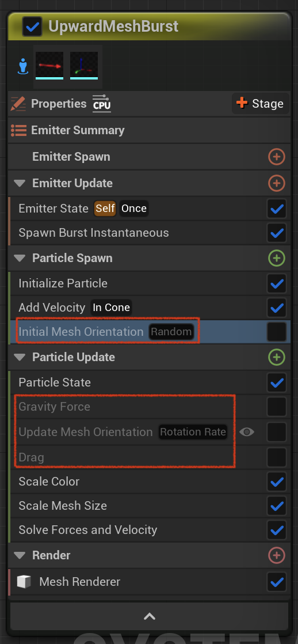Add module to Emitter Update
Viewport: 298px width, 644px height.
coord(276,183)
